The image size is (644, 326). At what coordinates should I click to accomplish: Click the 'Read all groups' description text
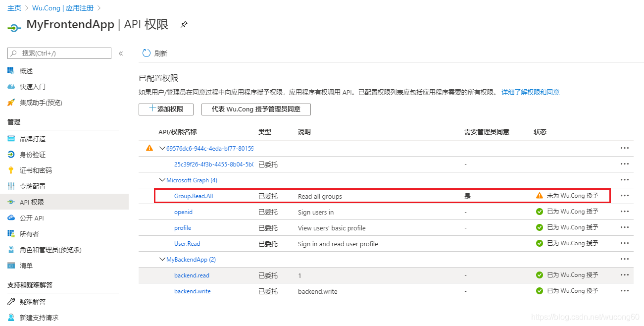(x=320, y=196)
